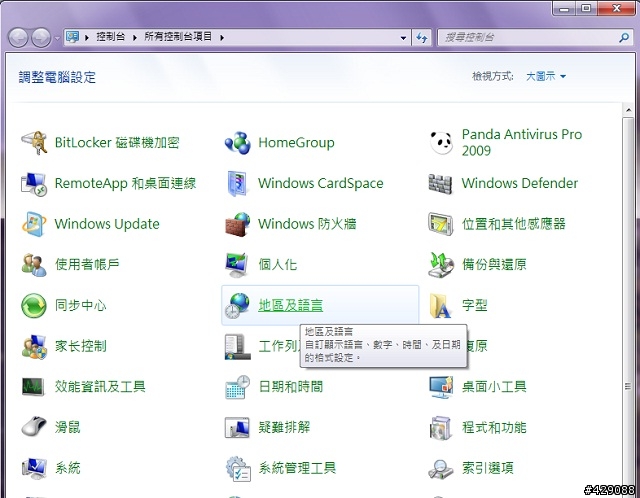Click the Control Panel icon in address bar

click(72, 37)
